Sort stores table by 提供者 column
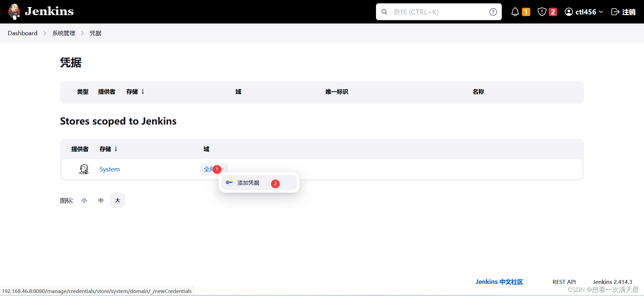644x296 pixels. click(x=80, y=149)
